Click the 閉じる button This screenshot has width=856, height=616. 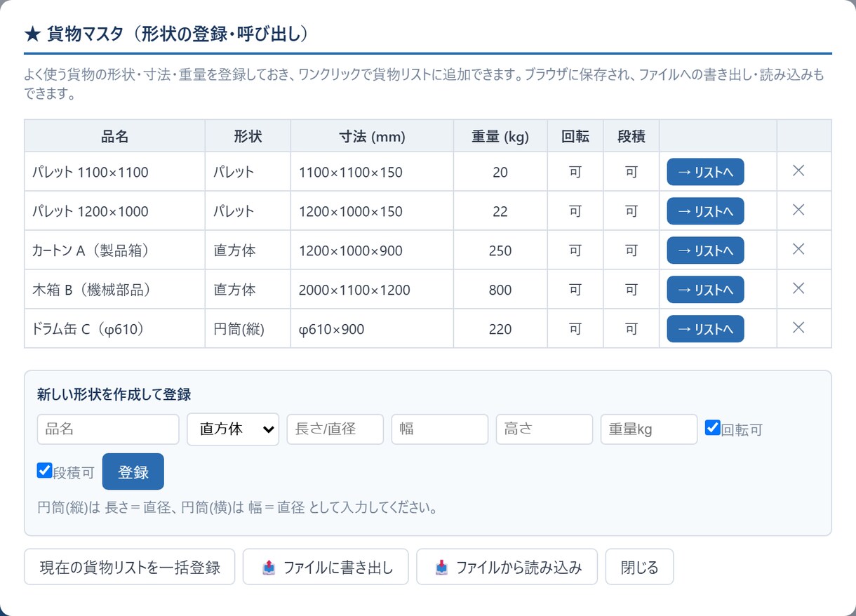pos(640,567)
